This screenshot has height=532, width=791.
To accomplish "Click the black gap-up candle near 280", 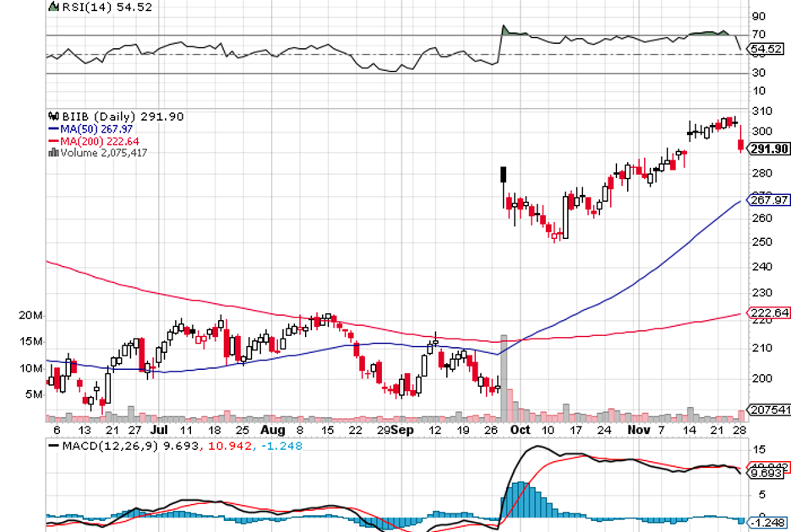I will click(504, 175).
